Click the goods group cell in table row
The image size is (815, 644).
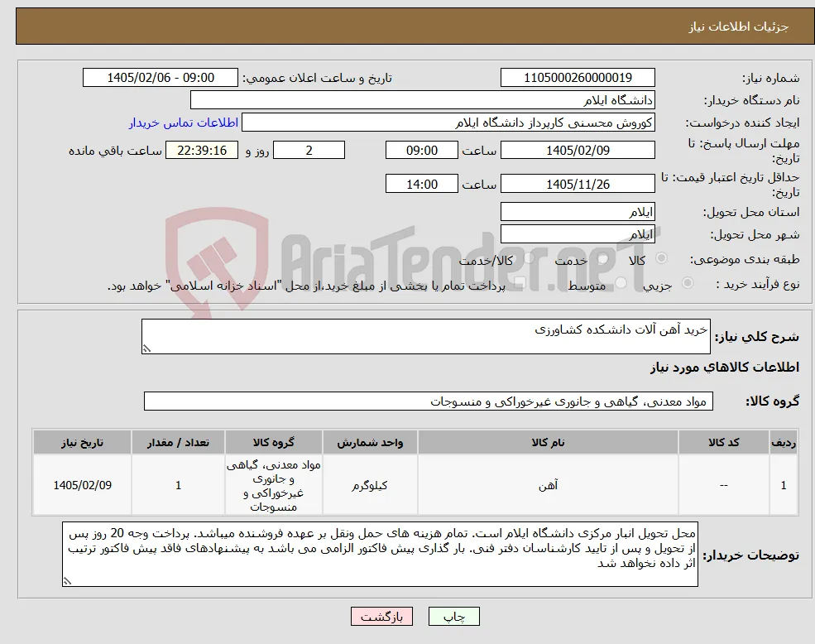[273, 485]
